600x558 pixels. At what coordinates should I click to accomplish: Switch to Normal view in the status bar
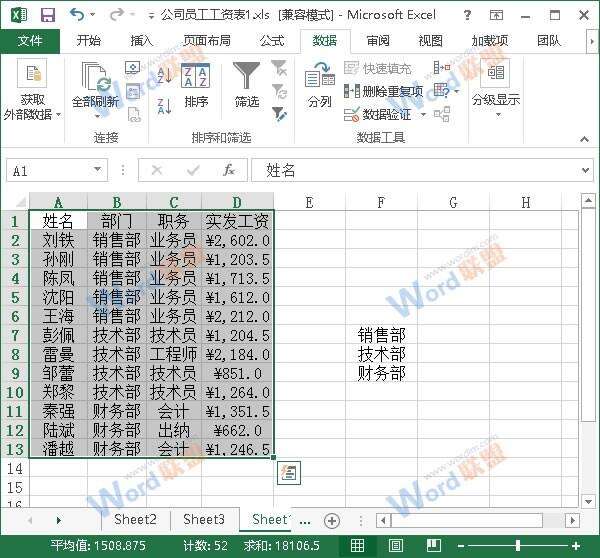point(357,545)
